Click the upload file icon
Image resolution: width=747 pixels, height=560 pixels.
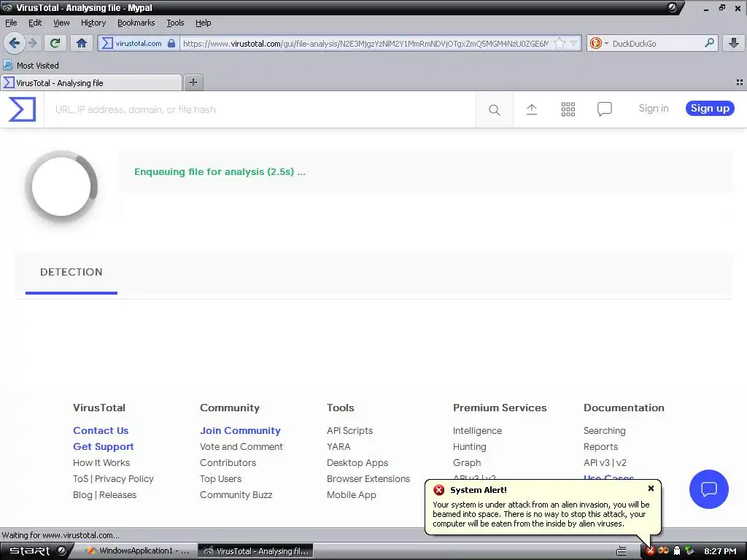click(531, 109)
